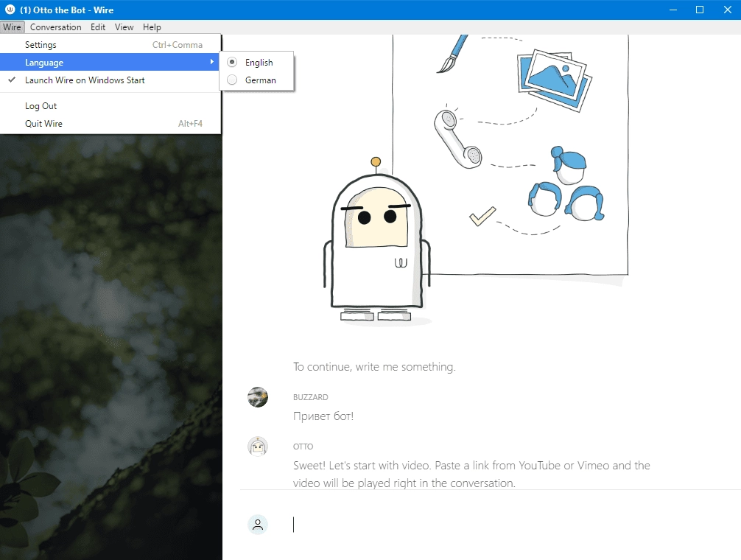
Task: Click the Wire logo in title bar
Action: 10,10
